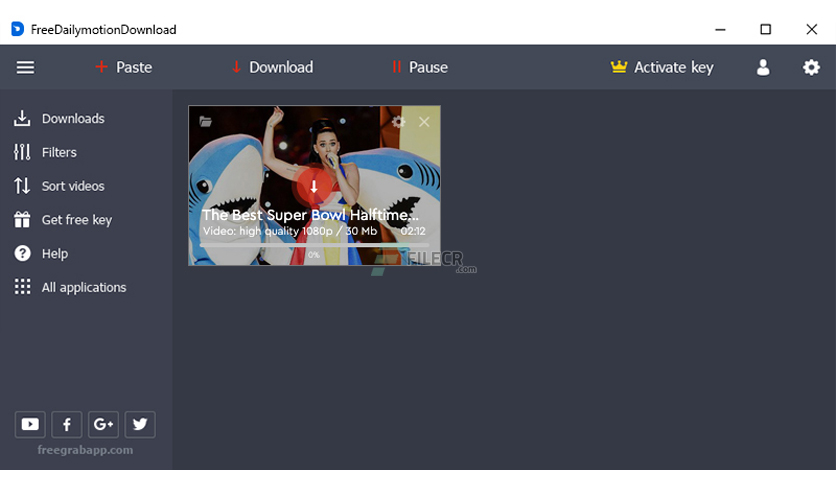836x484 pixels.
Task: Open the hamburger menu
Action: (x=25, y=68)
